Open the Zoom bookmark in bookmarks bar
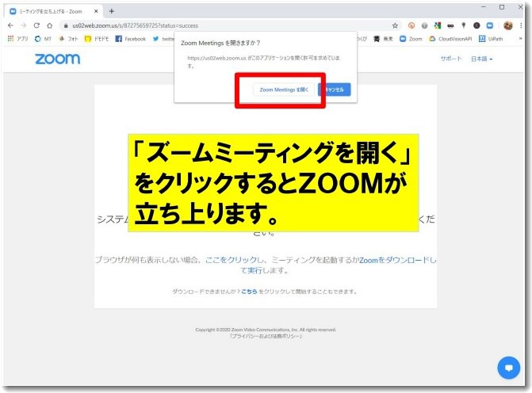The image size is (532, 393). coord(411,39)
